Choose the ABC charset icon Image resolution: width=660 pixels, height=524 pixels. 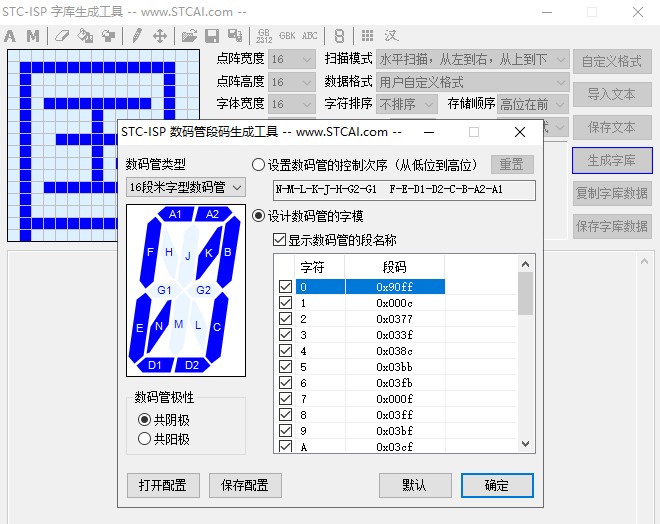[310, 36]
